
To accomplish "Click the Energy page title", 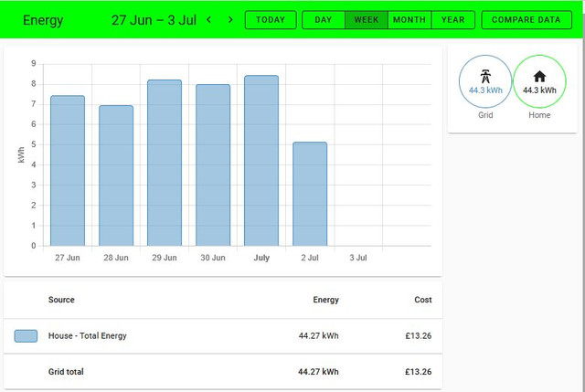I will coord(43,20).
